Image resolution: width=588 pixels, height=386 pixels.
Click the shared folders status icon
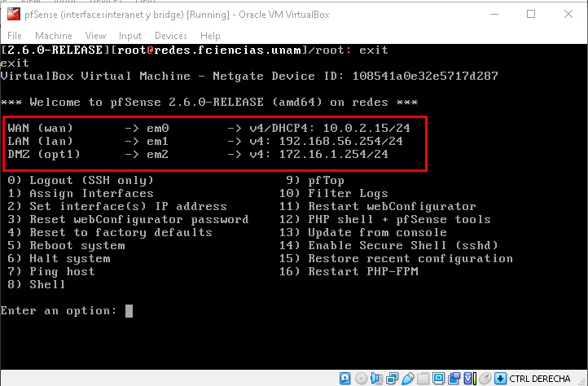[421, 378]
